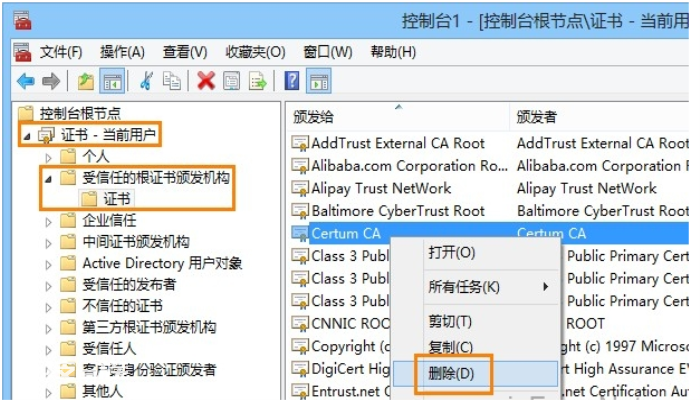Select the 控制台根节点 tree item
700x400 pixels.
coord(80,113)
